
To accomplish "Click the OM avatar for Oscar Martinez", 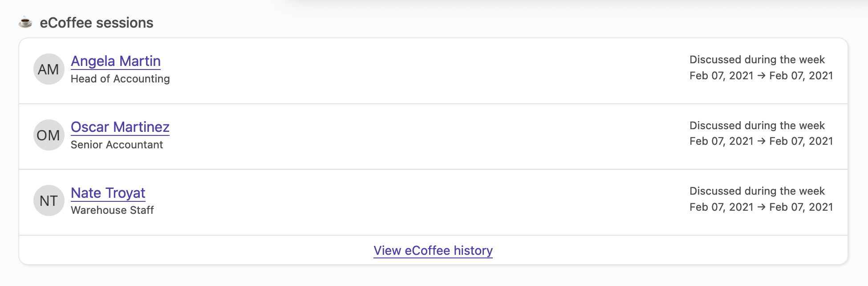I will tap(49, 135).
